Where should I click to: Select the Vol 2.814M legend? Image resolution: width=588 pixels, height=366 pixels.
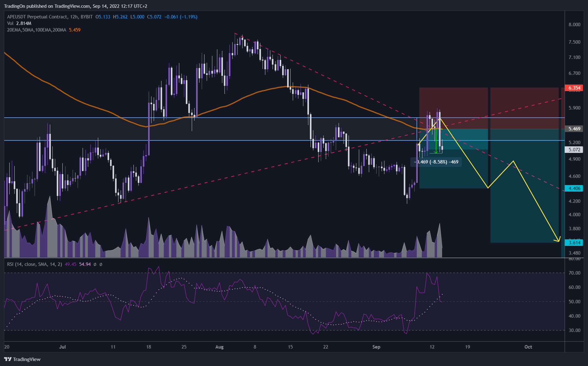[19, 23]
